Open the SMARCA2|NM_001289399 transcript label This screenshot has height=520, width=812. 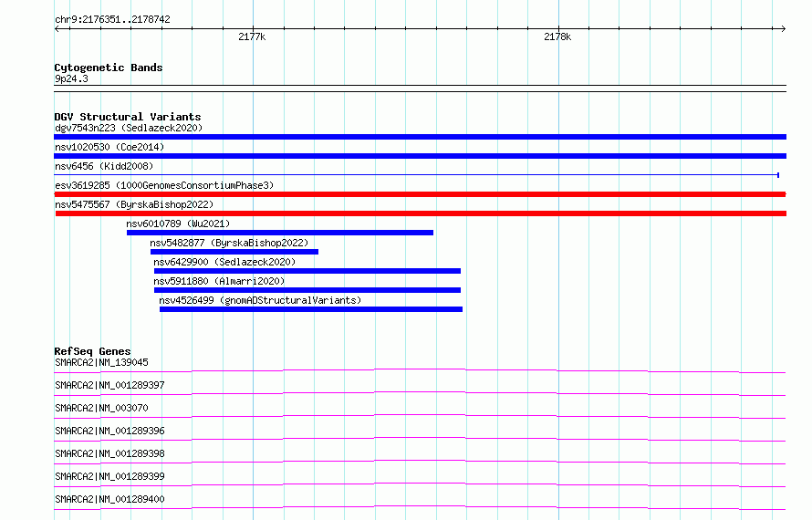pyautogui.click(x=109, y=476)
